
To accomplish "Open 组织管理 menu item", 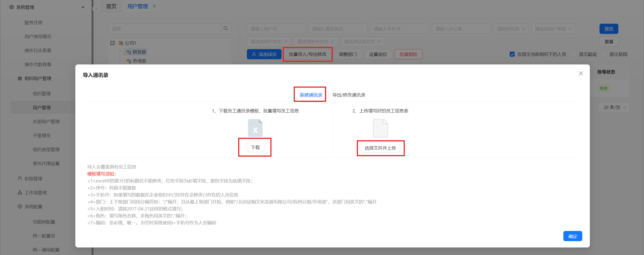I will point(42,94).
